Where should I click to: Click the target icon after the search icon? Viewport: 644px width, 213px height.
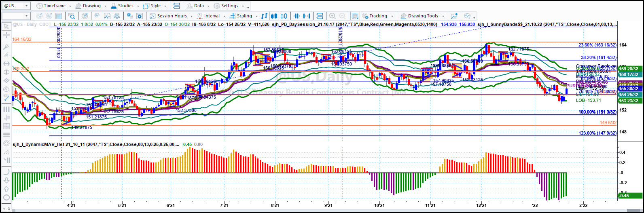[85, 16]
